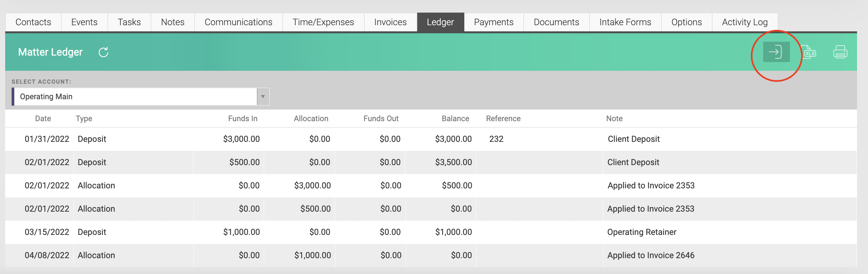Click the $3,500.00 balance cell
The height and width of the screenshot is (274, 868).
click(453, 162)
